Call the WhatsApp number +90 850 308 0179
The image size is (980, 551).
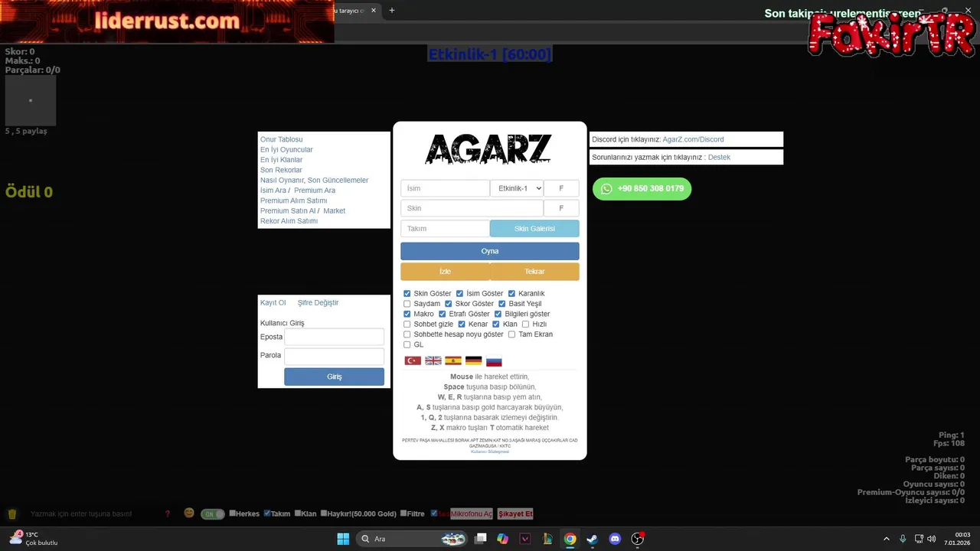click(642, 189)
